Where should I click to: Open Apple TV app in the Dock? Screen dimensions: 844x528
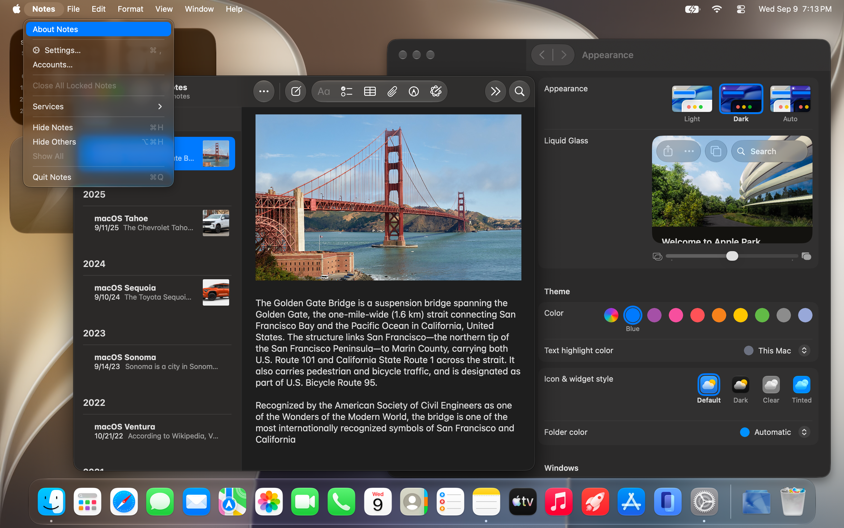523,502
